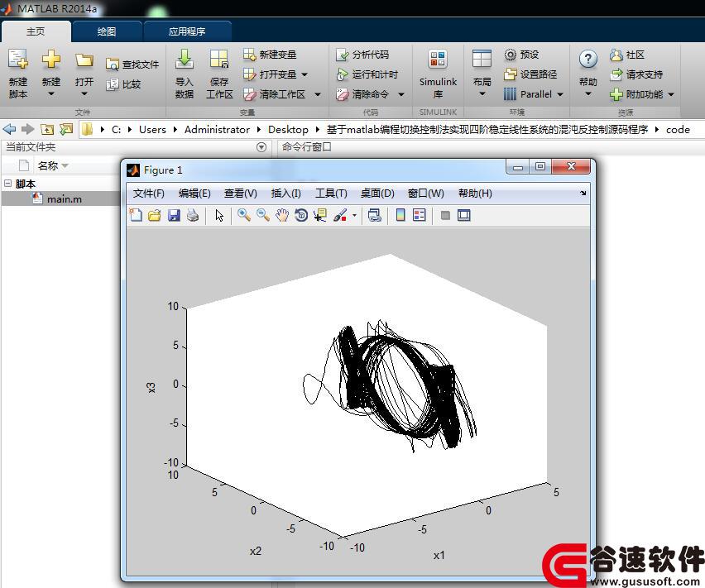
Task: Click Find Files (查找文件)
Action: point(132,65)
